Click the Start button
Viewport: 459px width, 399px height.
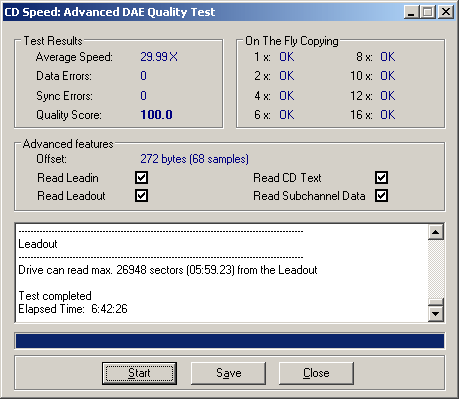(139, 373)
